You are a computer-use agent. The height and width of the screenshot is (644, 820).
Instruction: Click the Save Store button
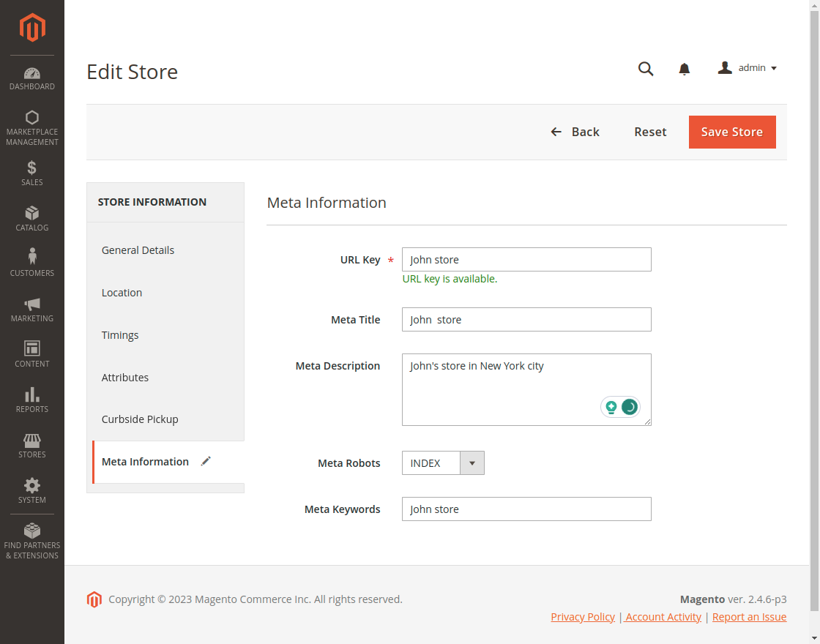(731, 132)
